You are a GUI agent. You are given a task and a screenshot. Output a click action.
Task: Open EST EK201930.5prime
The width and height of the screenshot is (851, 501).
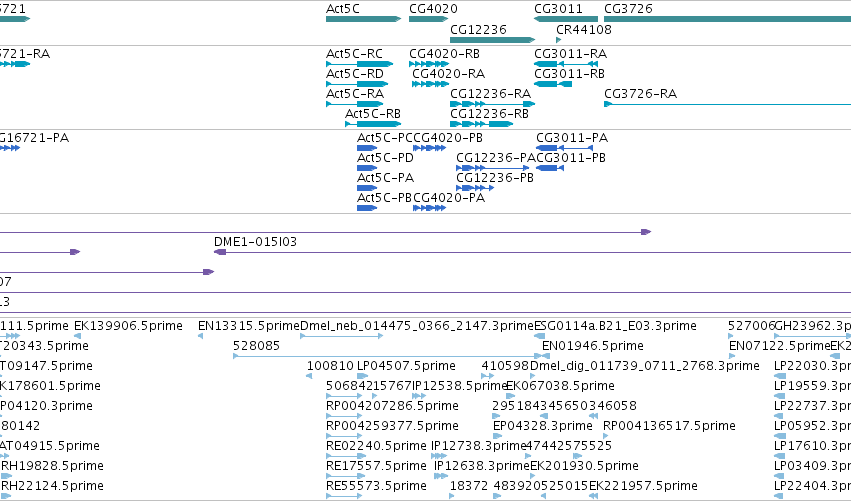pos(584,466)
